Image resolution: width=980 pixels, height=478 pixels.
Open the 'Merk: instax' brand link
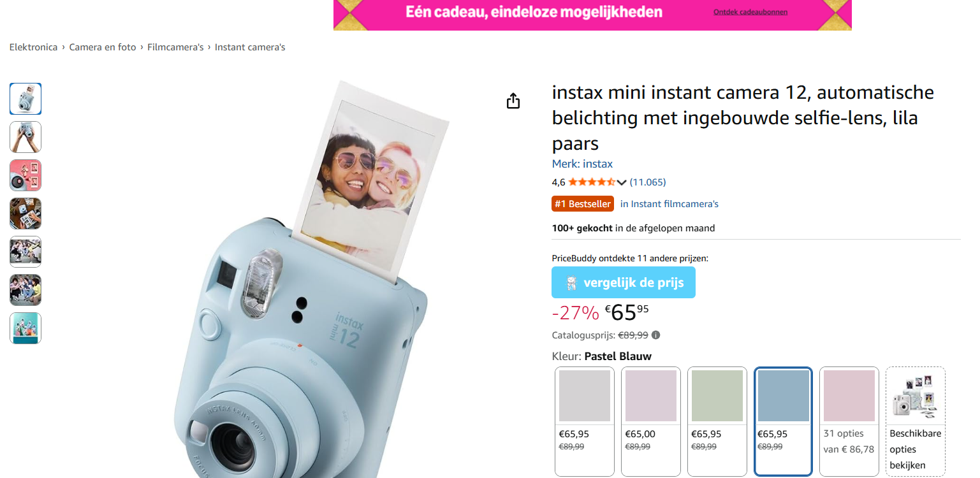coord(582,164)
